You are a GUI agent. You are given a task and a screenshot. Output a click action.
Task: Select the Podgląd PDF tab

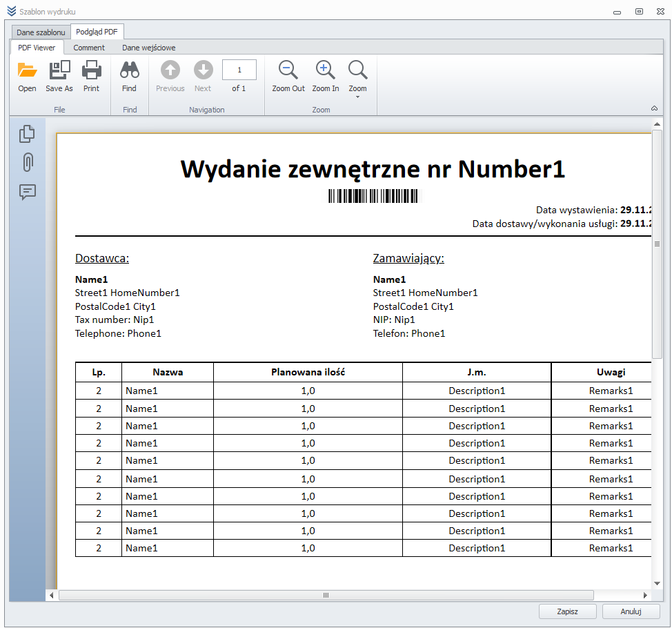97,32
